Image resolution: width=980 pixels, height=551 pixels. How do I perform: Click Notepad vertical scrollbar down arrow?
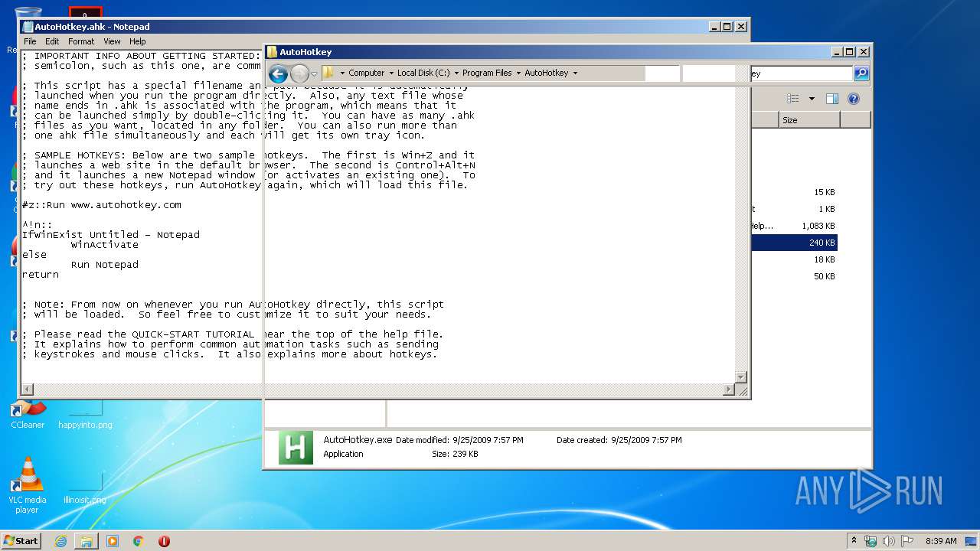click(740, 377)
